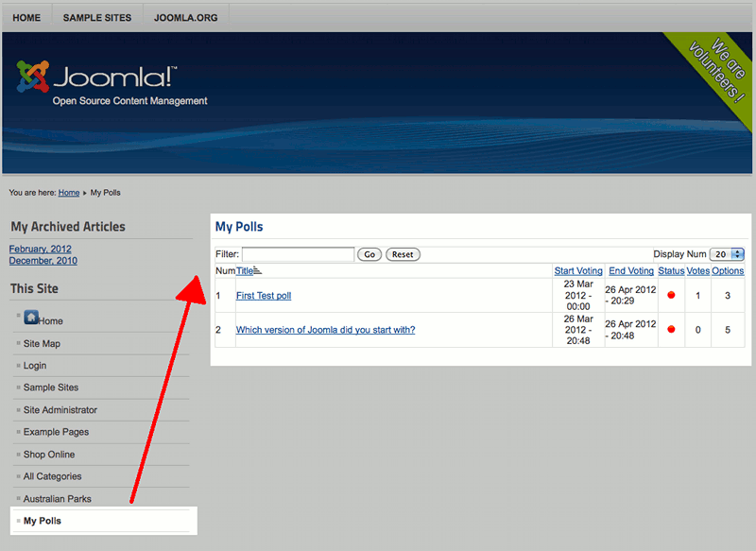Sort polls by Start Voting column
756x551 pixels.
pyautogui.click(x=578, y=271)
